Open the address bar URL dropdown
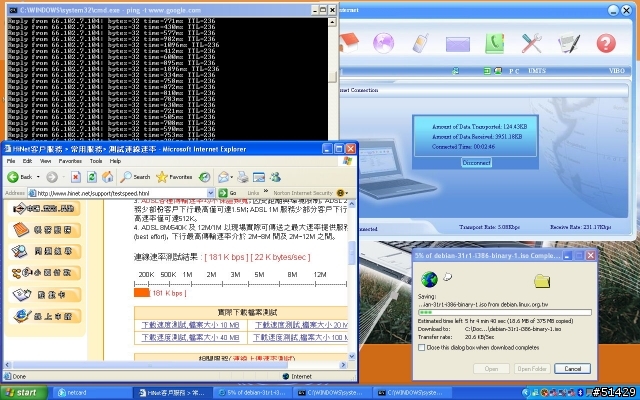The width and height of the screenshot is (640, 400). tap(211, 193)
